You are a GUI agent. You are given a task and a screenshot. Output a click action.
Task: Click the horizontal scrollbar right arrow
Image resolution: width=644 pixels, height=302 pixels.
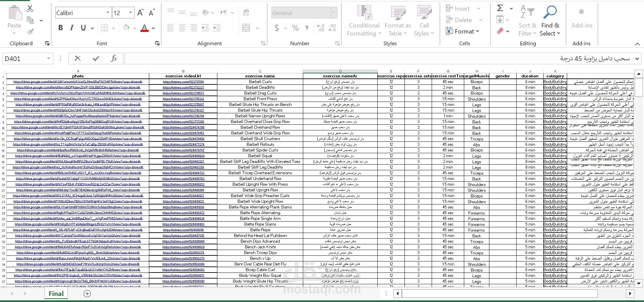click(630, 294)
